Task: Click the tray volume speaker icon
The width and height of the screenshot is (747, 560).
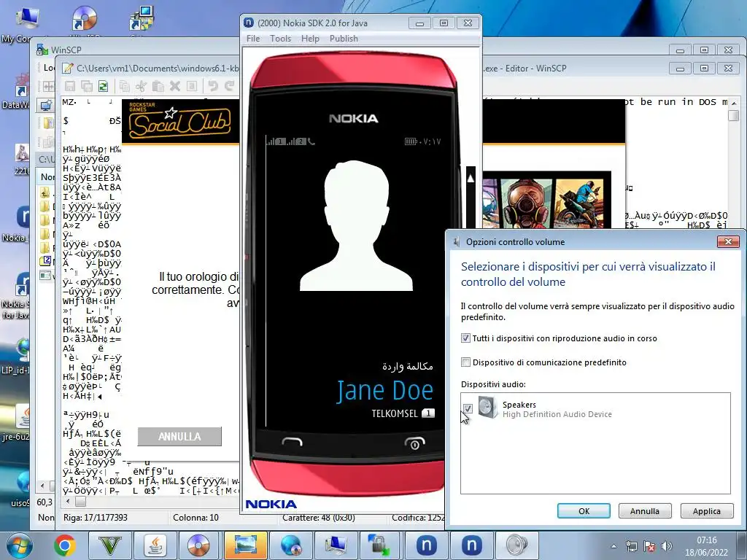Action: pos(667,546)
